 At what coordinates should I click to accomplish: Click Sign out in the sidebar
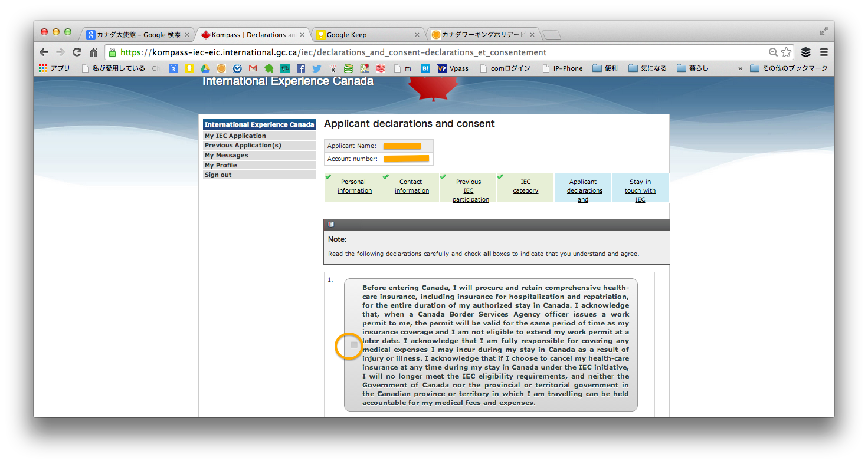[x=218, y=175]
